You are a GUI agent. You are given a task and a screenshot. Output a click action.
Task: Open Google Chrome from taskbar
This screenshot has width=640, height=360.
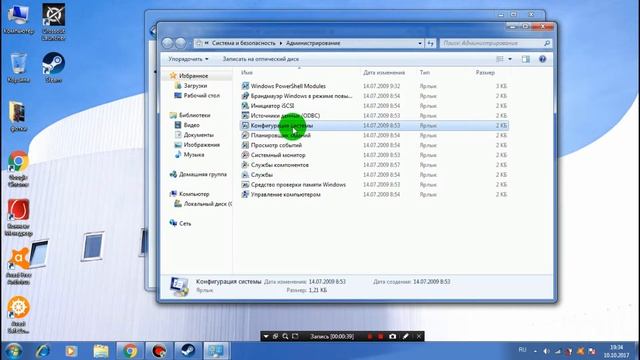[130, 351]
